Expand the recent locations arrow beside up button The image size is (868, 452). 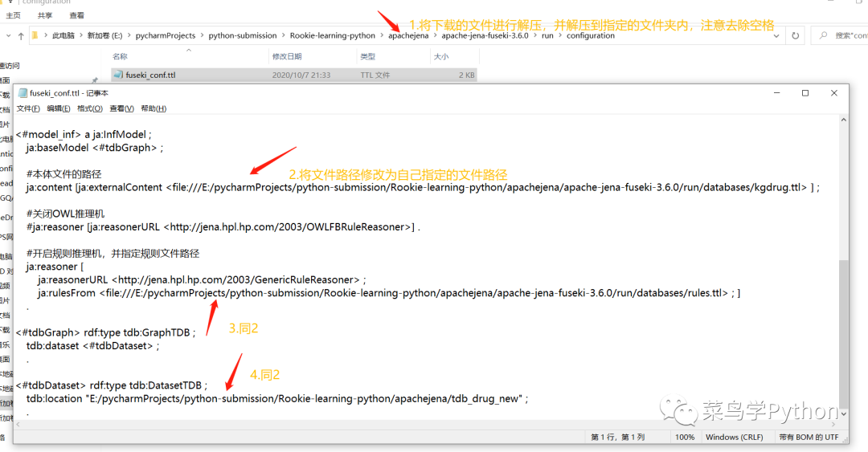pos(6,36)
